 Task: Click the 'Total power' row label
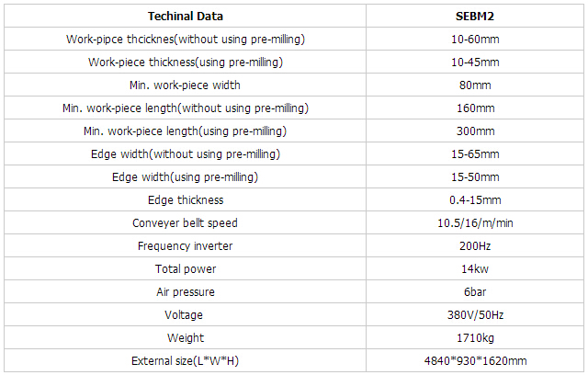(185, 269)
